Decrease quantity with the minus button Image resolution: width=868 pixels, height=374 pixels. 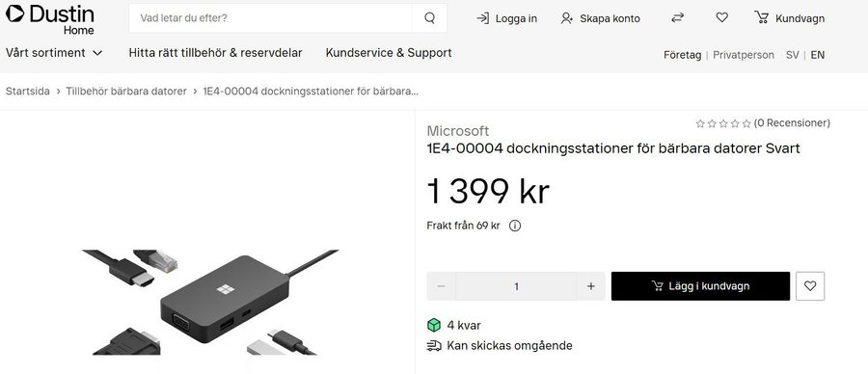441,286
